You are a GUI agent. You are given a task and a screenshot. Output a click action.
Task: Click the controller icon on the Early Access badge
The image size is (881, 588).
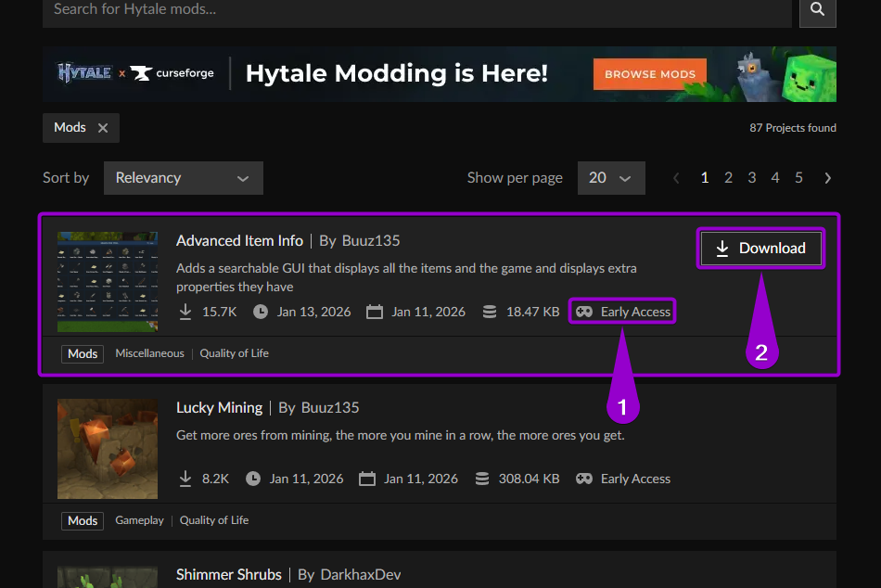[583, 312]
